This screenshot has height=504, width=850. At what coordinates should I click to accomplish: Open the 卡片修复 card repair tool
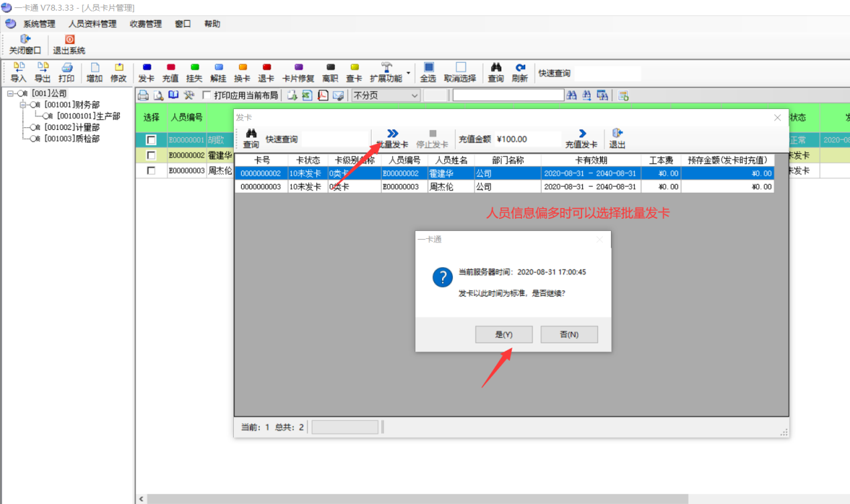click(x=298, y=72)
